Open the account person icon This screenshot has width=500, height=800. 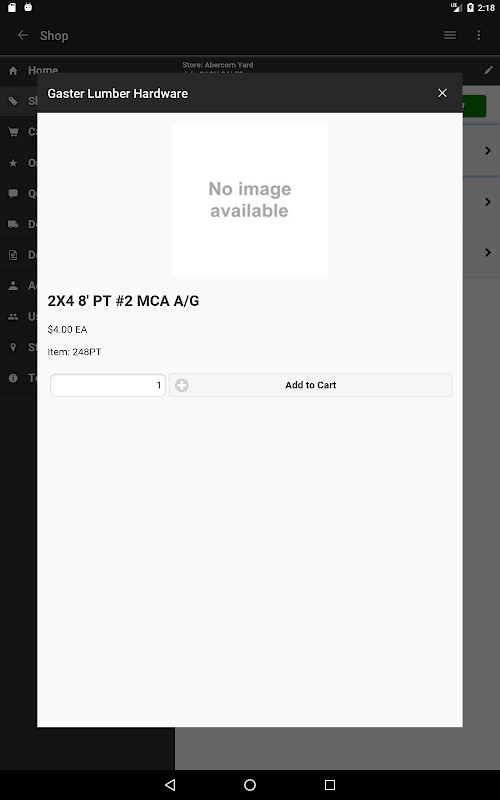[x=13, y=286]
